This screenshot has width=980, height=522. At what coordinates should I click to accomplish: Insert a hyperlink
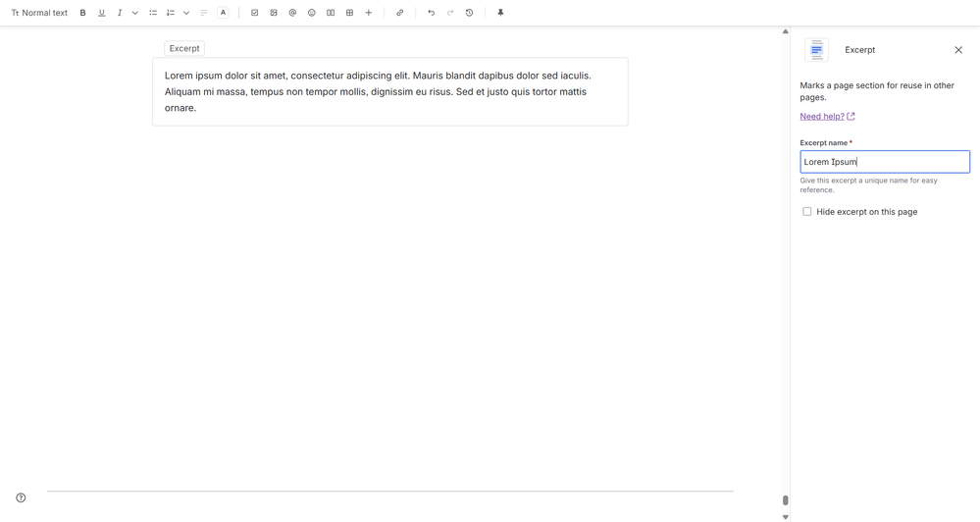pyautogui.click(x=400, y=13)
